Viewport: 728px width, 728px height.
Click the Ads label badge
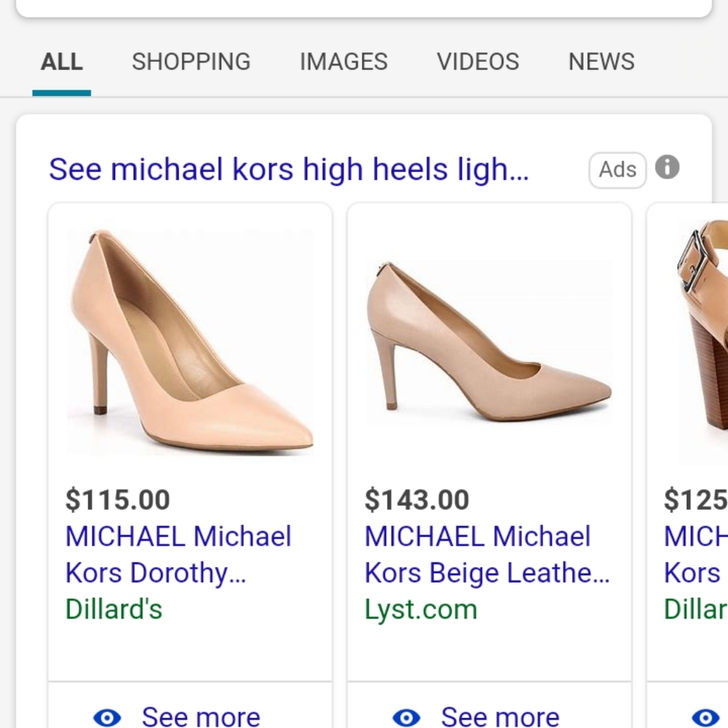pos(617,170)
